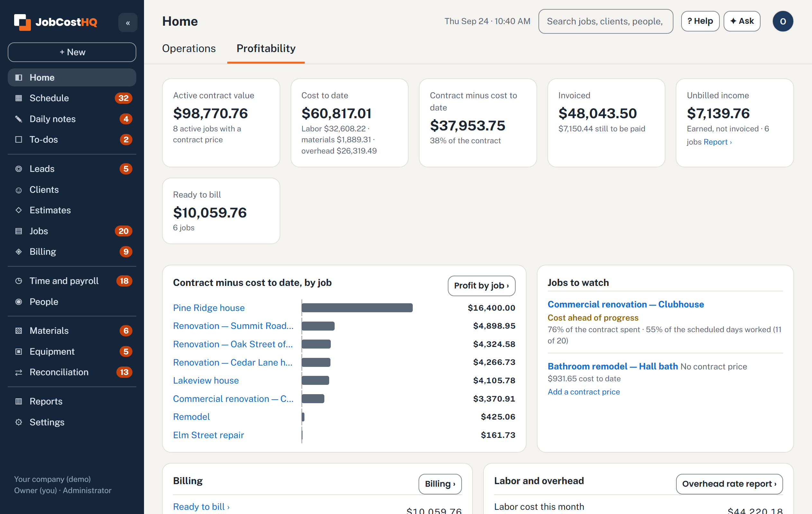Click the Ask assistant button
This screenshot has width=812, height=514.
click(x=742, y=21)
